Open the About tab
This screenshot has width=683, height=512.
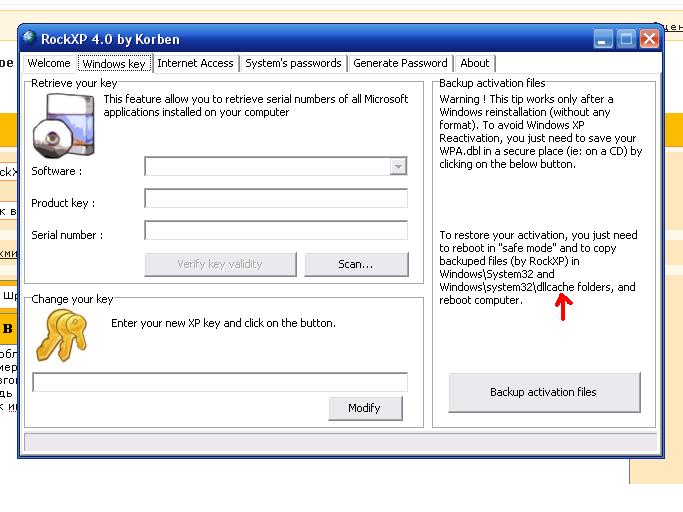point(475,63)
